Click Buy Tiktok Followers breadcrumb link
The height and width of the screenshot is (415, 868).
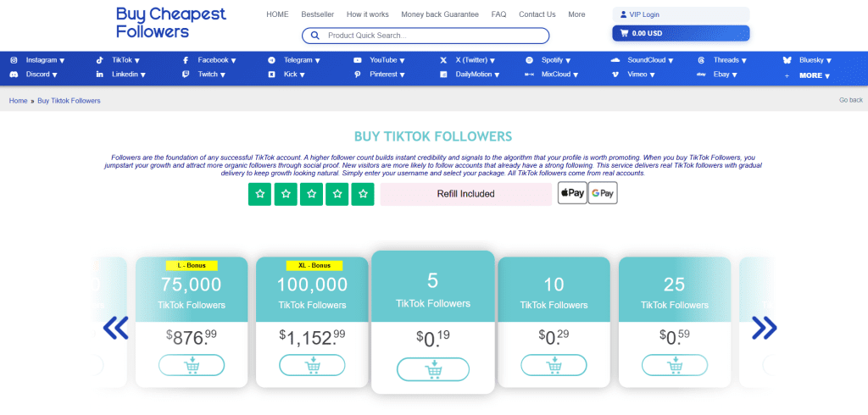point(70,101)
